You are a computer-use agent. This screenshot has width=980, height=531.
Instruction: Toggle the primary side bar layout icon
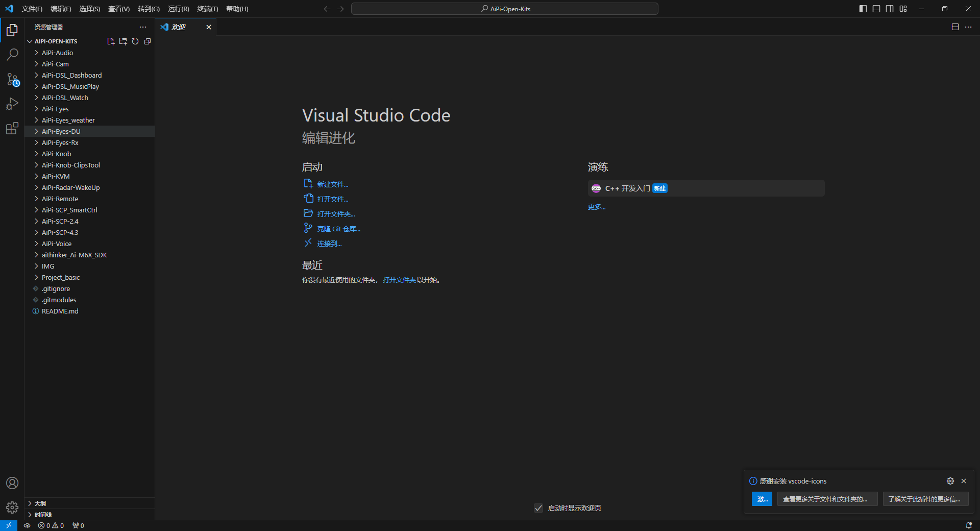click(863, 9)
